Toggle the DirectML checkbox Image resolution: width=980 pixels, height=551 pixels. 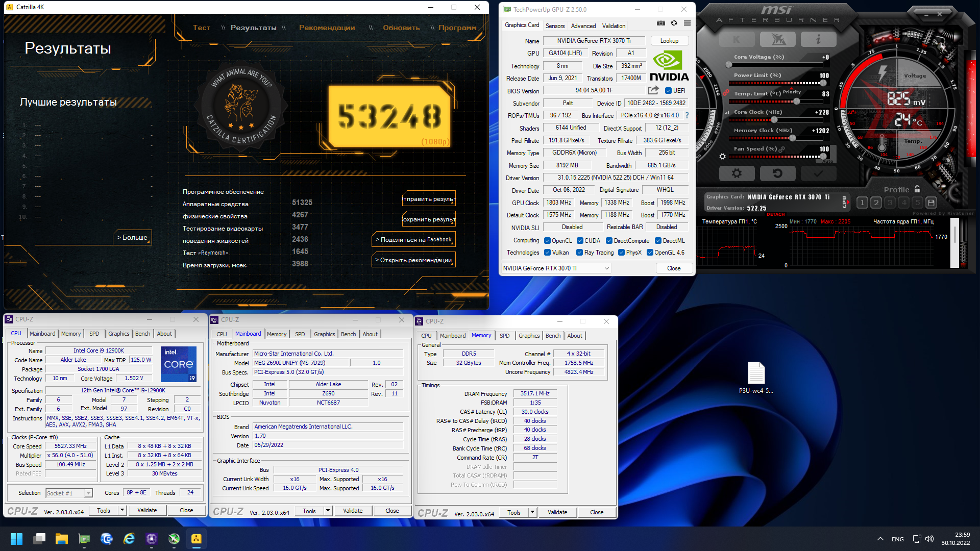(x=658, y=241)
